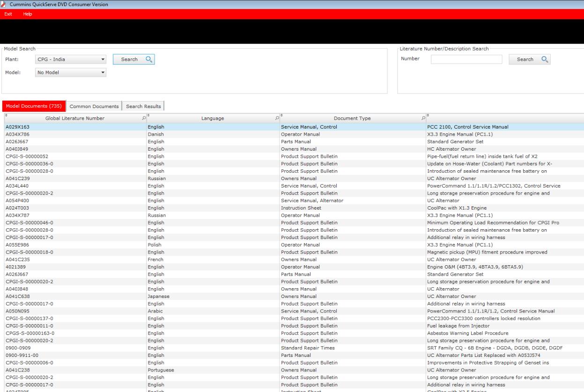Click the Service Manual, Alternator document type

point(312,202)
